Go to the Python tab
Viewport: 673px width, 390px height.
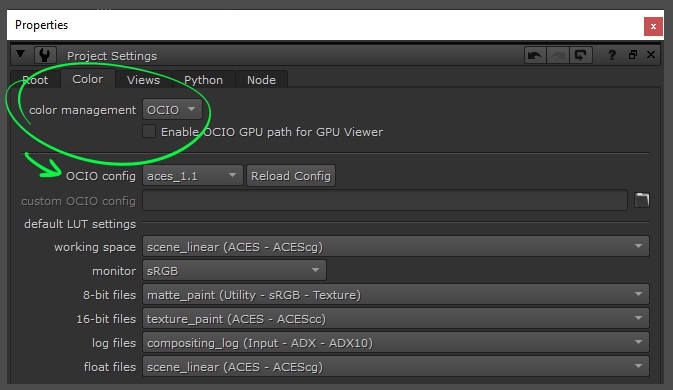(x=203, y=80)
